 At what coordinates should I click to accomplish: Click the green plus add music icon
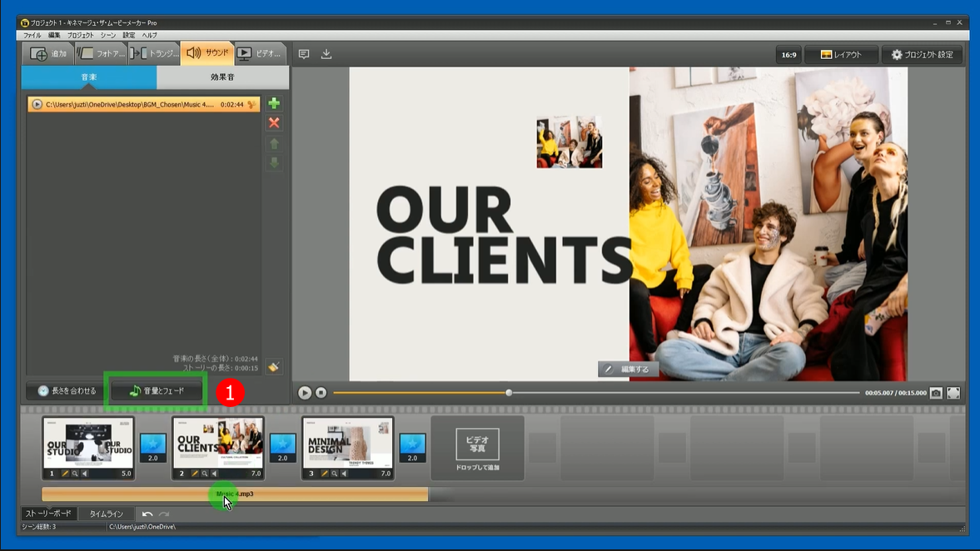pos(273,104)
